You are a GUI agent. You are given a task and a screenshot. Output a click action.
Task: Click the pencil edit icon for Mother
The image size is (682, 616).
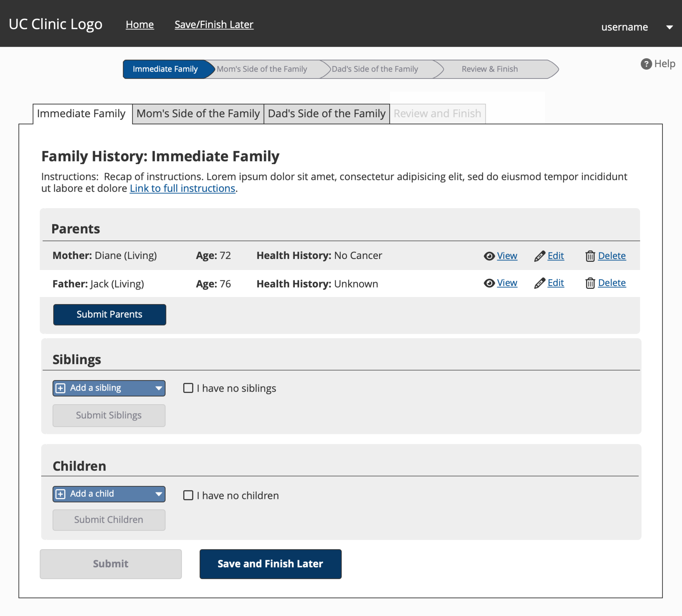(x=540, y=256)
